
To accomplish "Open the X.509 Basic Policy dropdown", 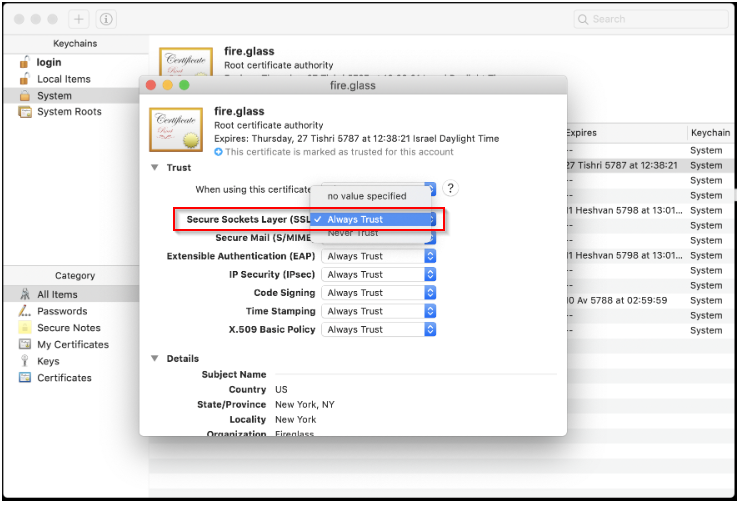I will pos(379,329).
